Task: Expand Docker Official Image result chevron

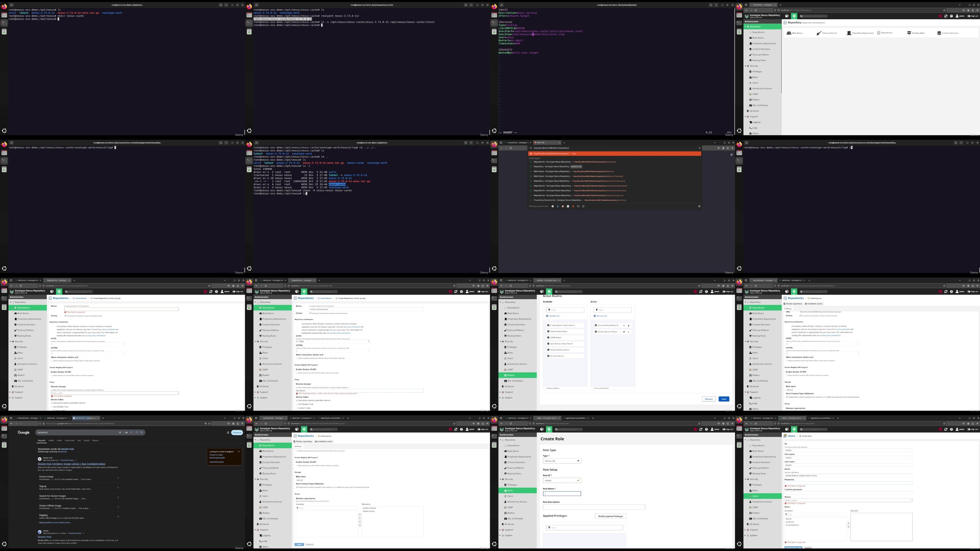Action: pos(118,507)
